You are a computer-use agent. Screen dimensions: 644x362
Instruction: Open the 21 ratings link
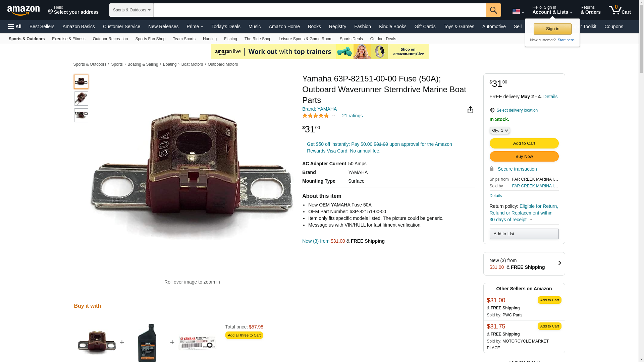coord(352,116)
